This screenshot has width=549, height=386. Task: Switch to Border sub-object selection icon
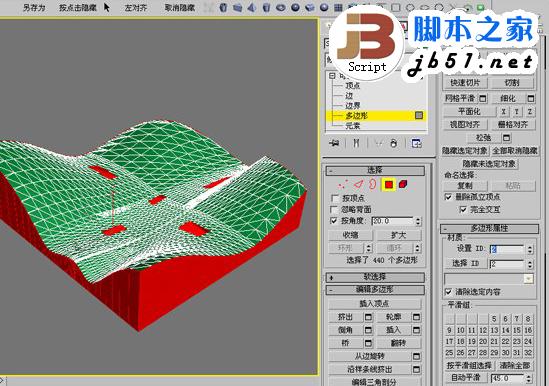[x=373, y=184]
